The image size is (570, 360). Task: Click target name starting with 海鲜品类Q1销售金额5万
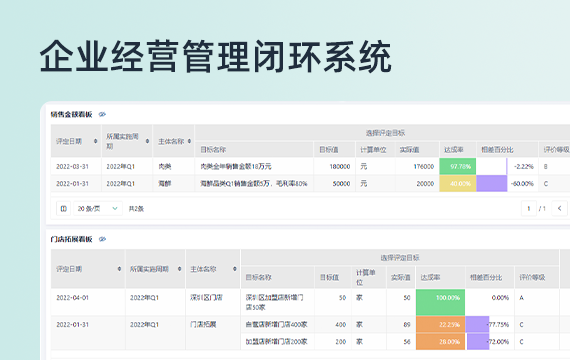coord(254,184)
